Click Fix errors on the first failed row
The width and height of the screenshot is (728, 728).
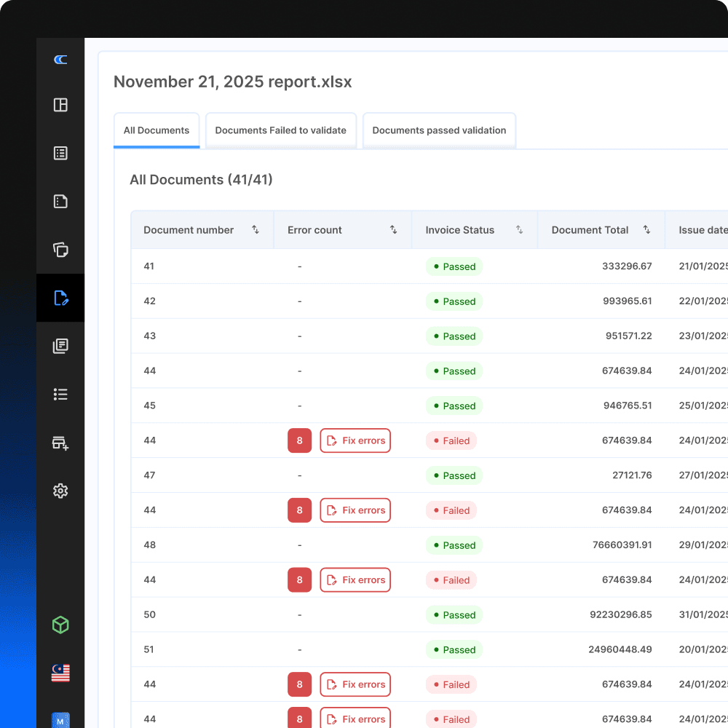click(x=355, y=440)
